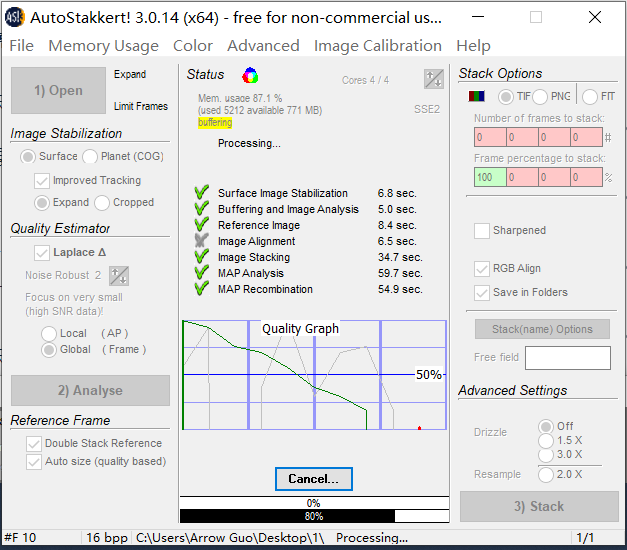
Task: Toggle the RGB Align checkbox
Action: coord(482,269)
